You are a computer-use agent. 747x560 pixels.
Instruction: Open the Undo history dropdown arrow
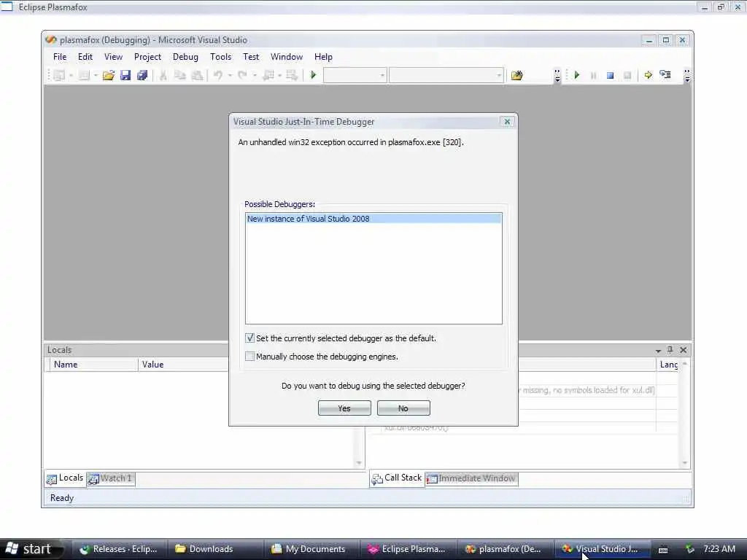pos(230,75)
